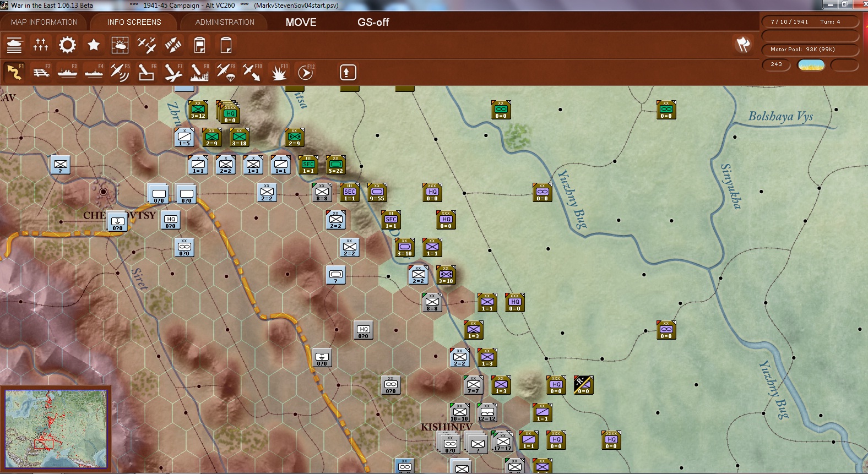Open the victory star screen
The width and height of the screenshot is (868, 474).
94,45
